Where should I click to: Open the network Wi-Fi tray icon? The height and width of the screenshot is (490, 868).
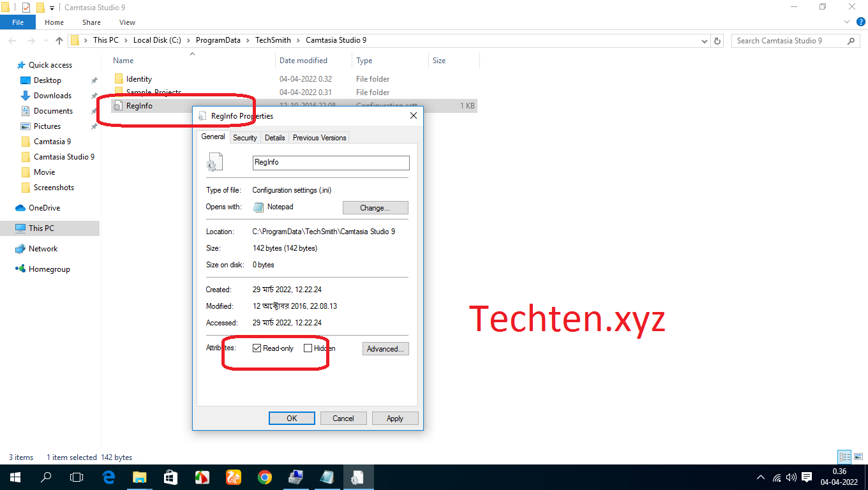[x=777, y=477]
